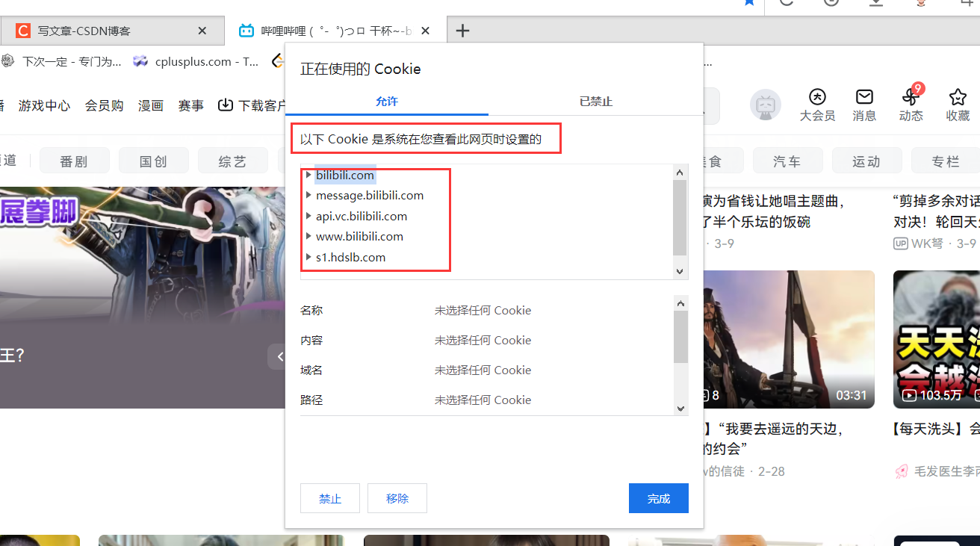
Task: Open the 下次一定 bookmark
Action: (62, 61)
